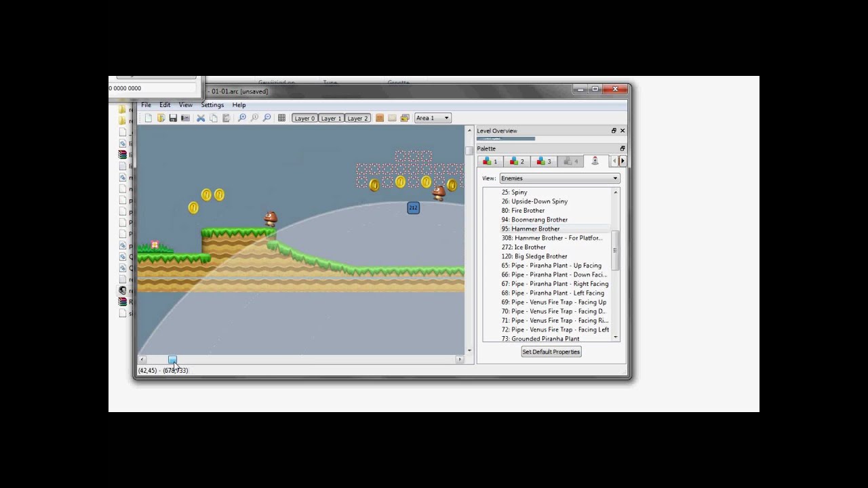The height and width of the screenshot is (488, 868).
Task: Click the Save floppy disk icon
Action: (x=173, y=118)
